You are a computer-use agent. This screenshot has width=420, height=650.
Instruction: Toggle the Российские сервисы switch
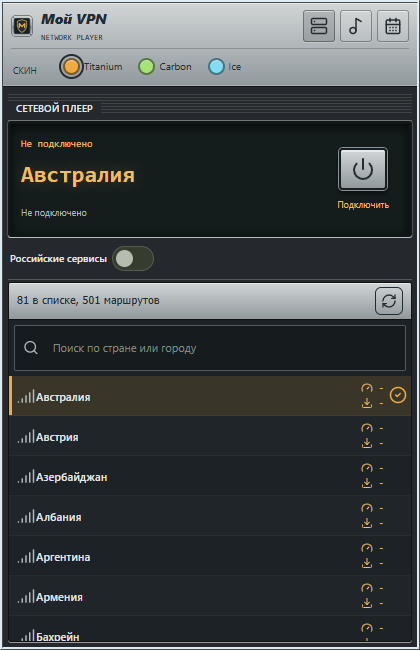(133, 259)
